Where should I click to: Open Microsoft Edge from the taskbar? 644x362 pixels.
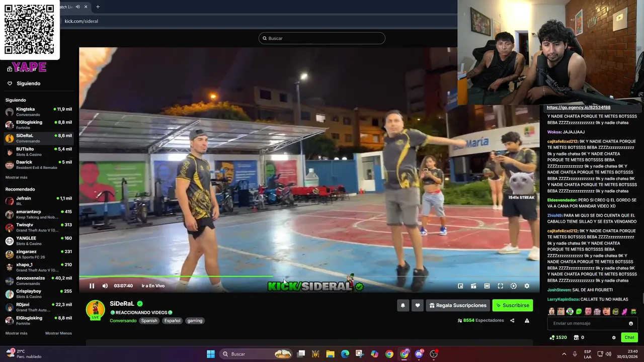[x=345, y=354]
